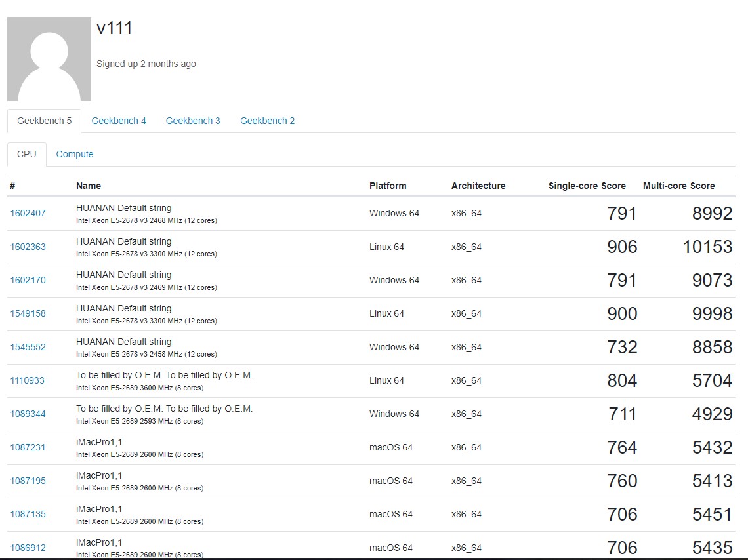Click multi-core score 8858
Screen dimensions: 748x560
tap(712, 346)
